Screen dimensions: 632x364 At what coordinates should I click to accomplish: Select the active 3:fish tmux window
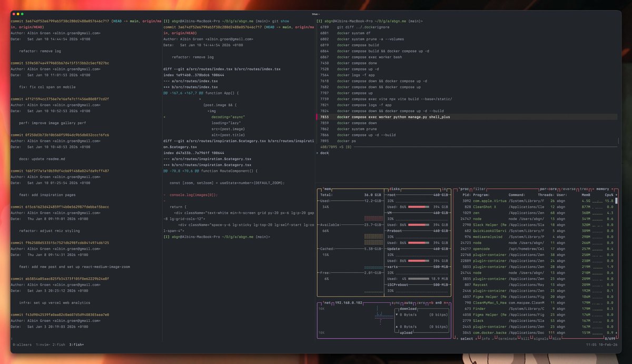click(76, 345)
